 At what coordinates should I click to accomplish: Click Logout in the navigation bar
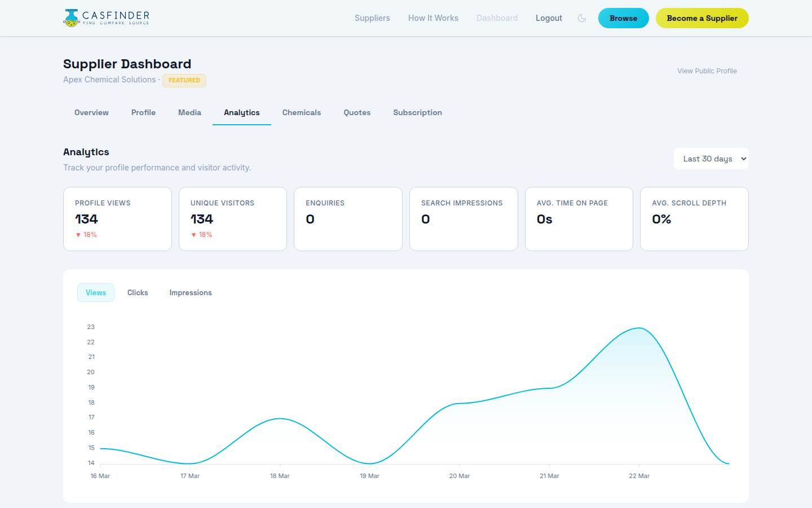pos(549,18)
